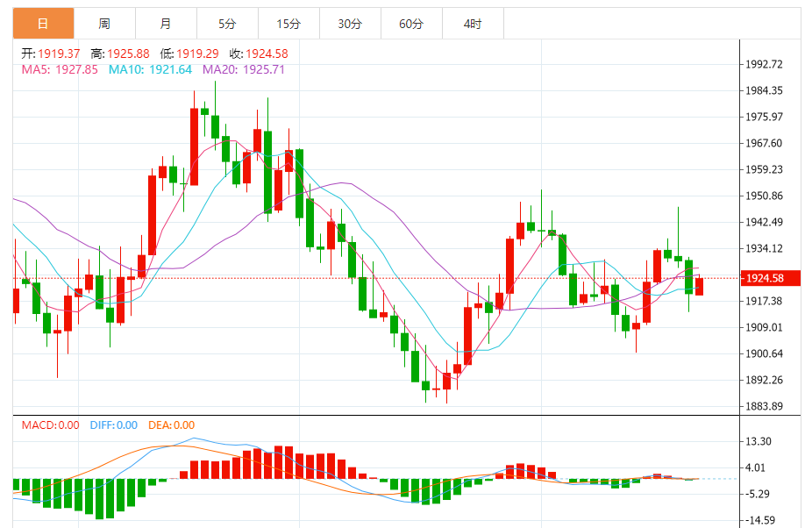
Task: Click the 1917.38 price axis label
Action: (x=764, y=301)
